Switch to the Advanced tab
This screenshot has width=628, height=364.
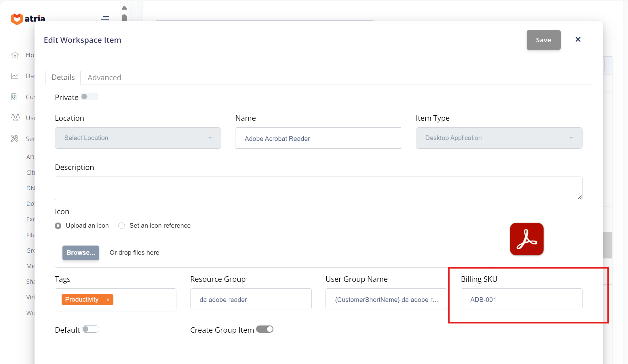[x=104, y=78]
